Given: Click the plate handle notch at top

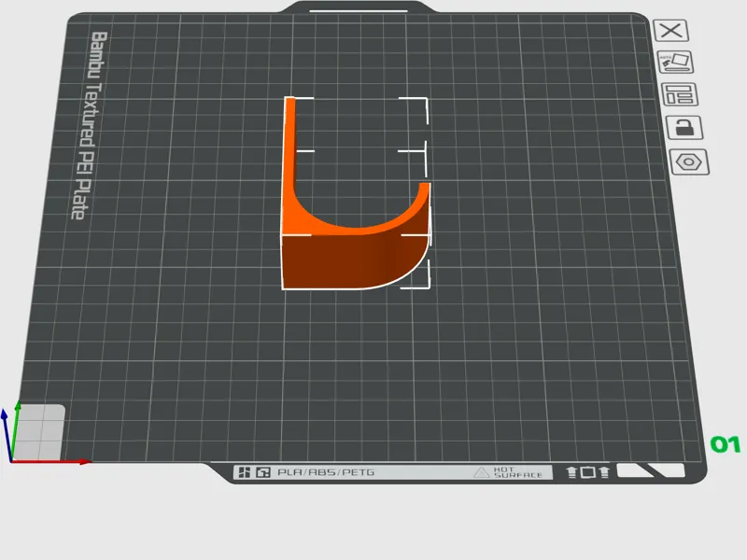Looking at the screenshot, I should pyautogui.click(x=359, y=8).
